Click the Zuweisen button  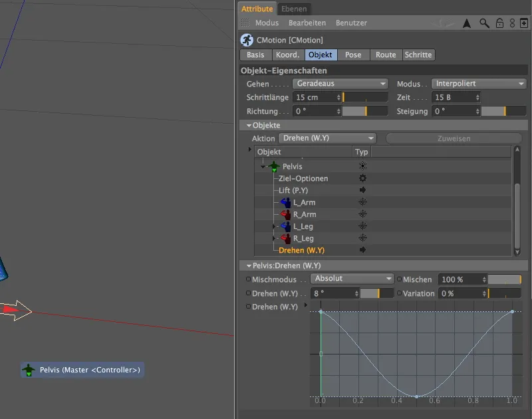[456, 138]
